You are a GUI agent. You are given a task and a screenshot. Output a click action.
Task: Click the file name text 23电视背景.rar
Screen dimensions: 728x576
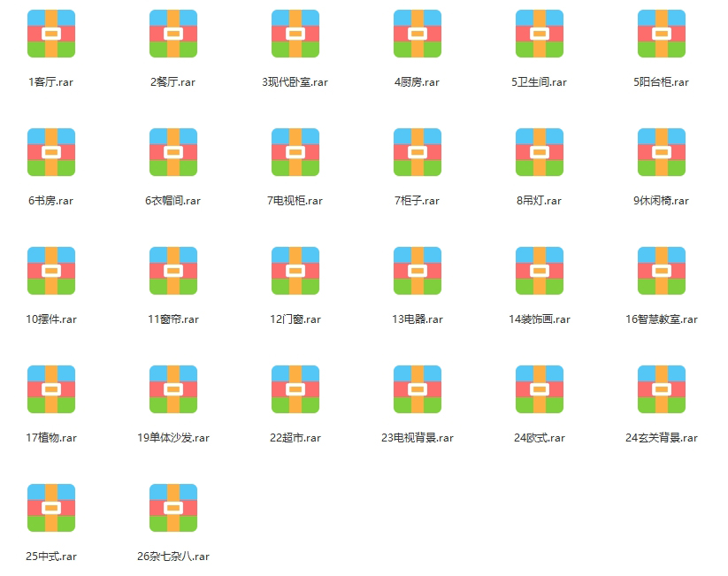418,438
